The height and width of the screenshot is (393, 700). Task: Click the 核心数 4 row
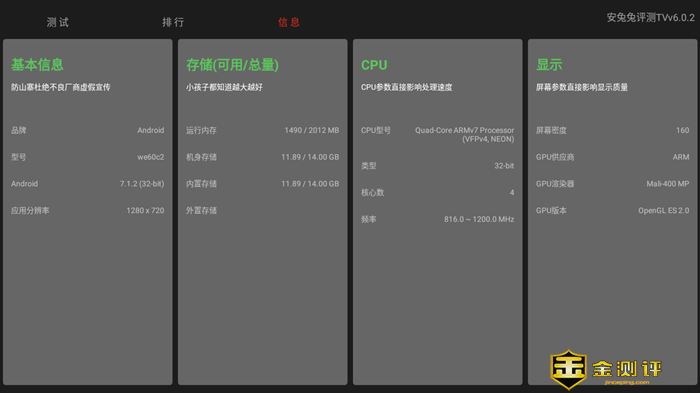(x=438, y=192)
